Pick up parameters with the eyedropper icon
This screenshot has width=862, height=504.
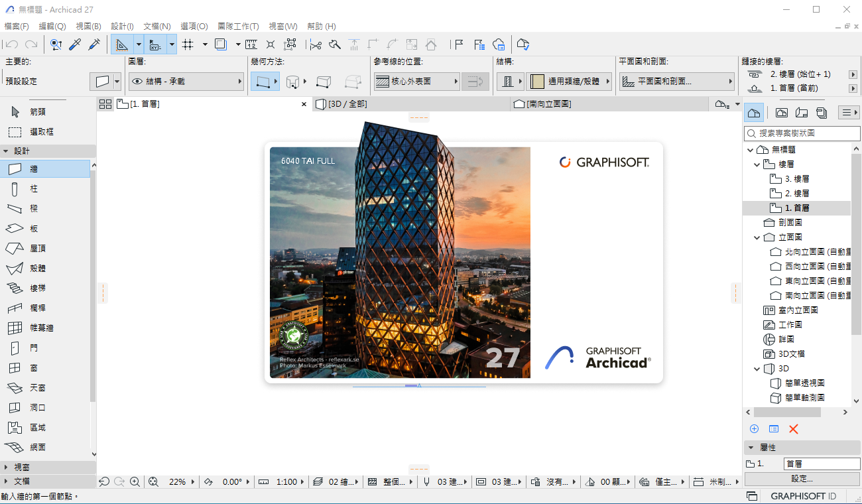[75, 44]
